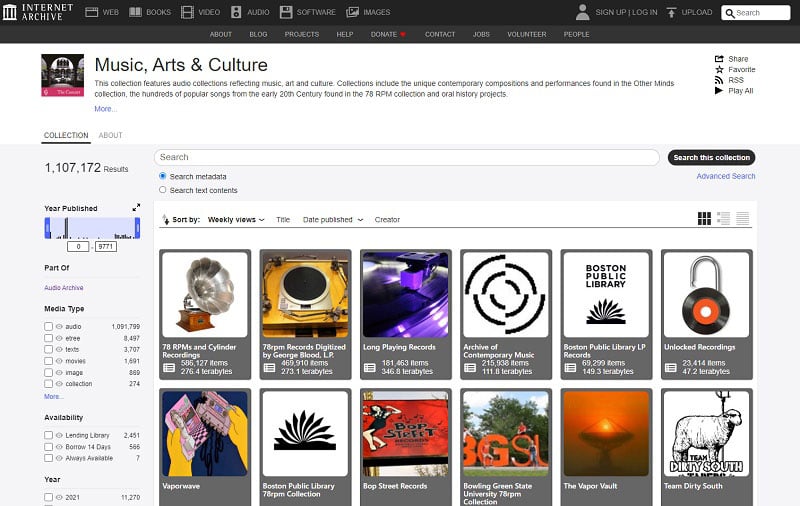Click the Share icon
Screen dimensions: 800x506
pos(719,59)
